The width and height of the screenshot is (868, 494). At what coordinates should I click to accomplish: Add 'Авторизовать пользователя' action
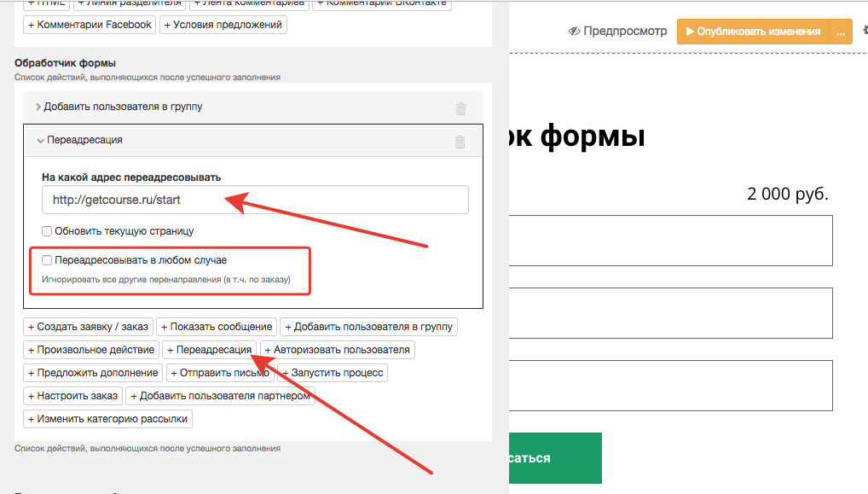tap(338, 350)
